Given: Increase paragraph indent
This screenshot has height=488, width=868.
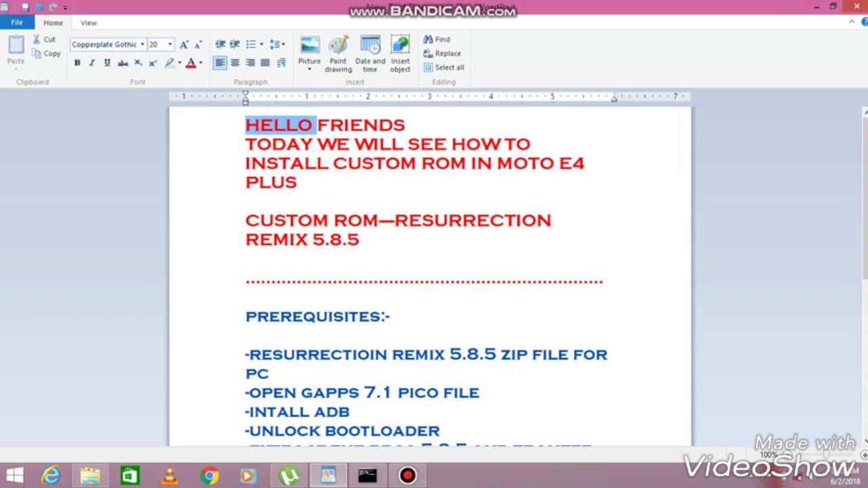Looking at the screenshot, I should 235,44.
